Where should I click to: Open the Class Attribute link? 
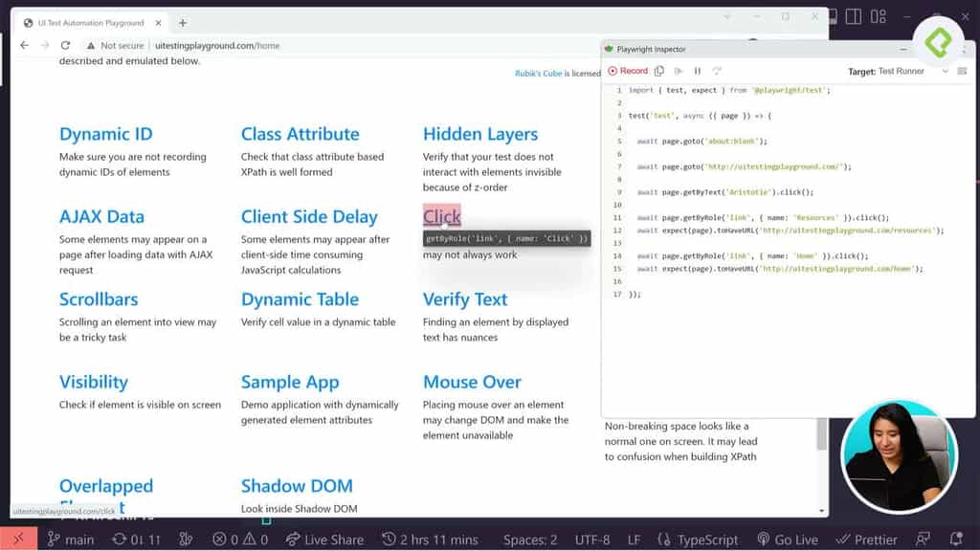(300, 134)
